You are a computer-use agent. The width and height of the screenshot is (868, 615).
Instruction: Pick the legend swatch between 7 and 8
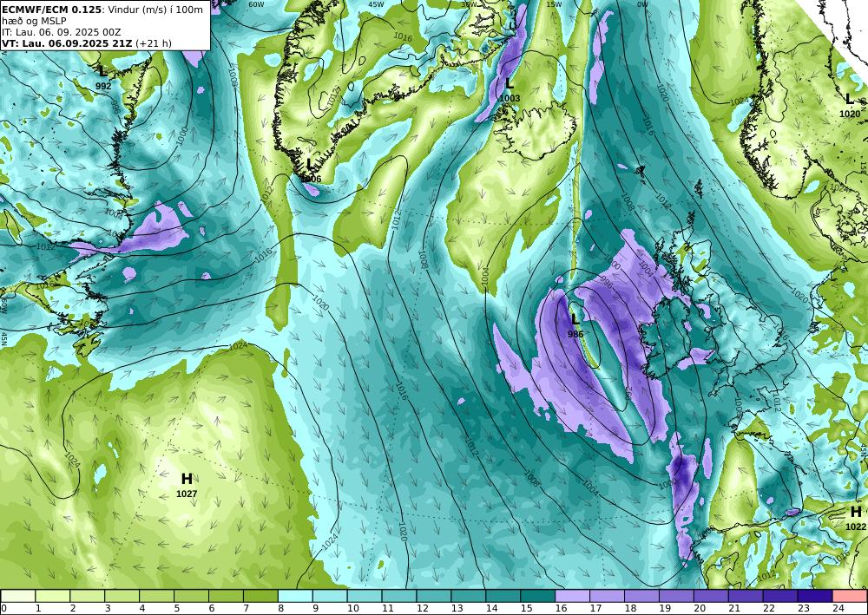click(x=260, y=596)
